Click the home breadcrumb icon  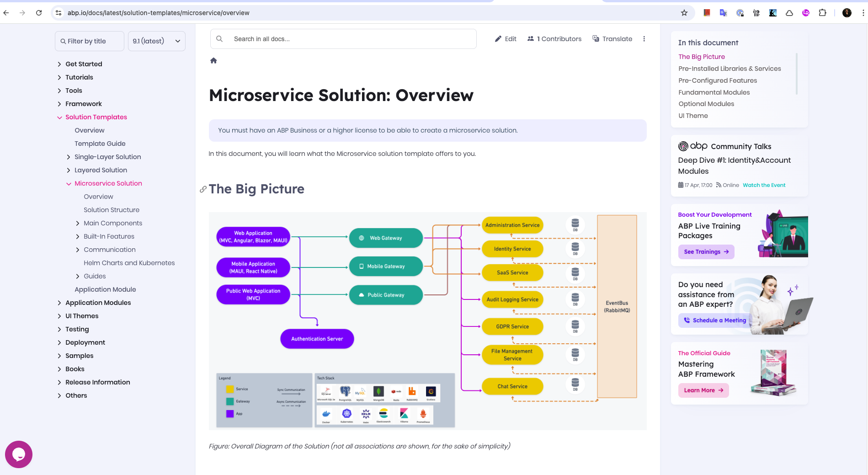[213, 61]
